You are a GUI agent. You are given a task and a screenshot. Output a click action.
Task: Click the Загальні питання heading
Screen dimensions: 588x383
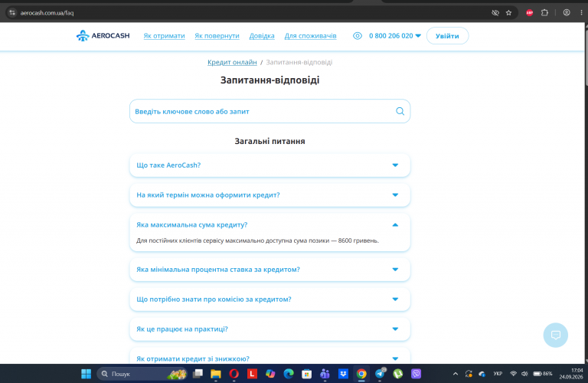point(269,141)
